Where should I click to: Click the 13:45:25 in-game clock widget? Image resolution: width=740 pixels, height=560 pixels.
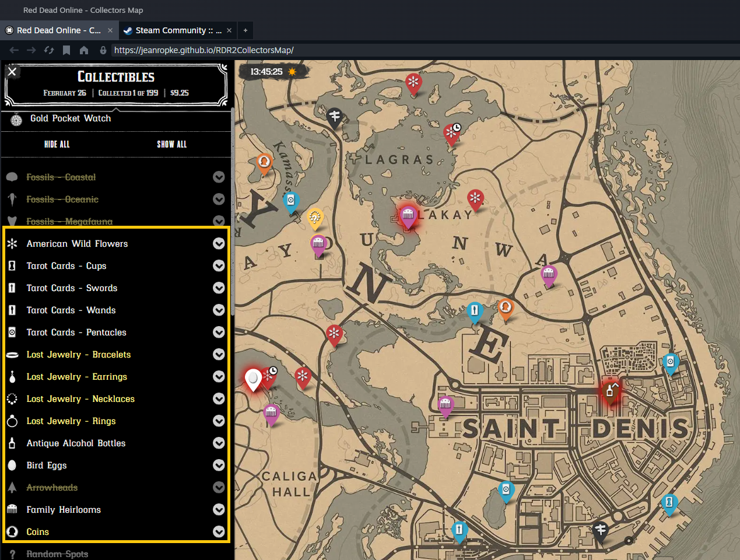tap(273, 72)
